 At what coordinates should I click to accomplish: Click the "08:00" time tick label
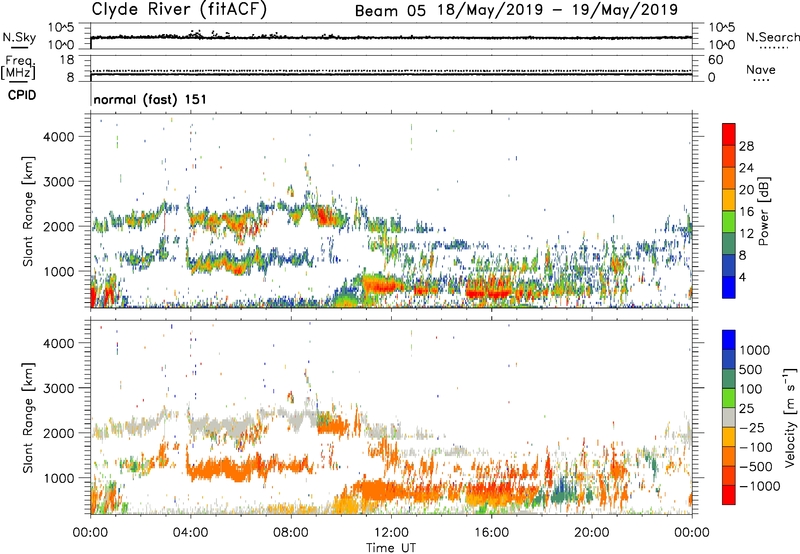click(291, 533)
